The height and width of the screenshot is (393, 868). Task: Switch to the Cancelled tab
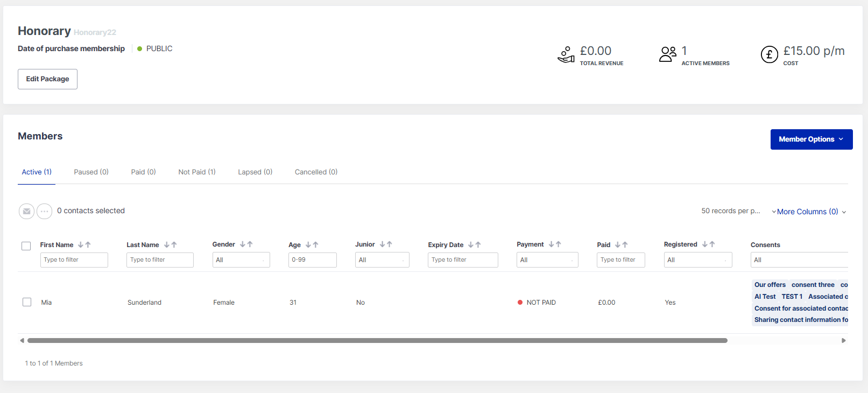click(x=316, y=172)
